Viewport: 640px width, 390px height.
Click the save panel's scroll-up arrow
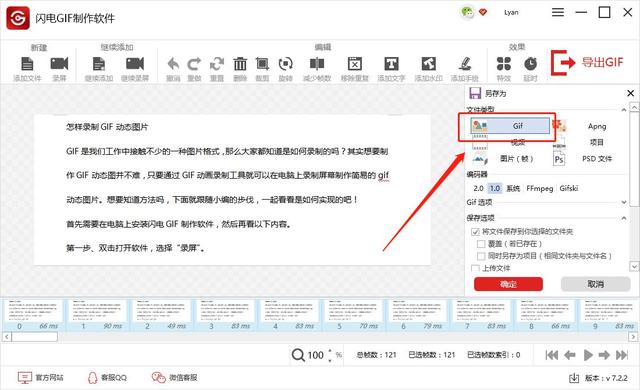pyautogui.click(x=634, y=107)
